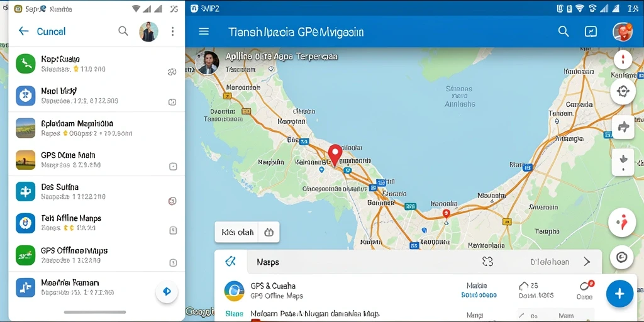Open search in the blue map header

563,31
